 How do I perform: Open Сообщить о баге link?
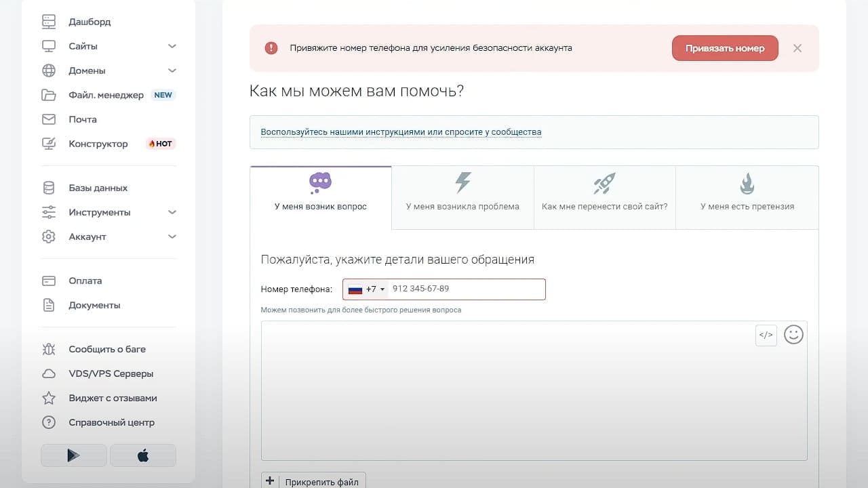click(107, 349)
